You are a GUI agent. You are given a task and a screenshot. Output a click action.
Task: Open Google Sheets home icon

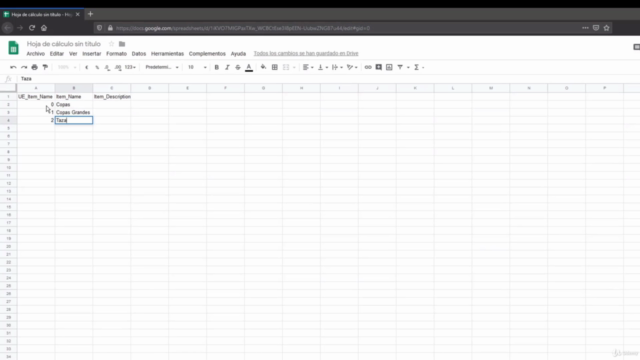coord(13,48)
